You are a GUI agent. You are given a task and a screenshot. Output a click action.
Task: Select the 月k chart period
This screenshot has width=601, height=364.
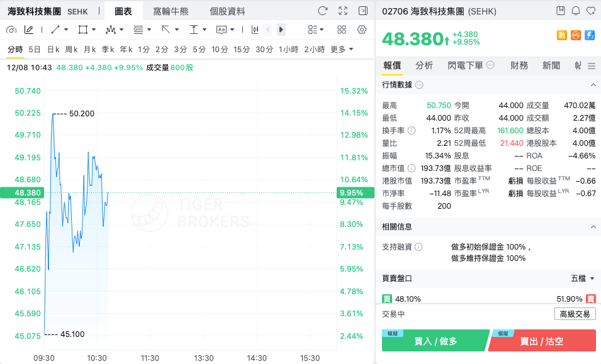(x=90, y=50)
